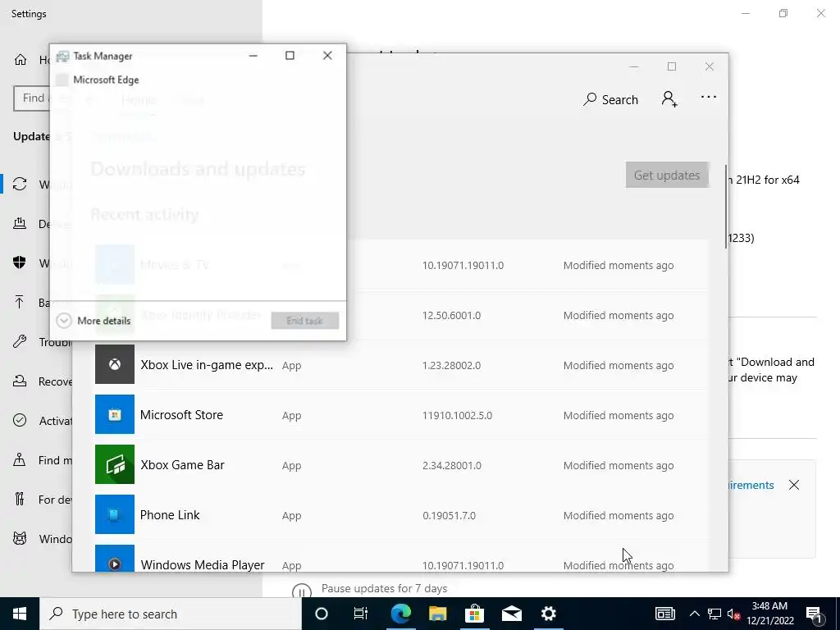Click version number 12.50.6001.0
The width and height of the screenshot is (840, 630).
pyautogui.click(x=452, y=315)
